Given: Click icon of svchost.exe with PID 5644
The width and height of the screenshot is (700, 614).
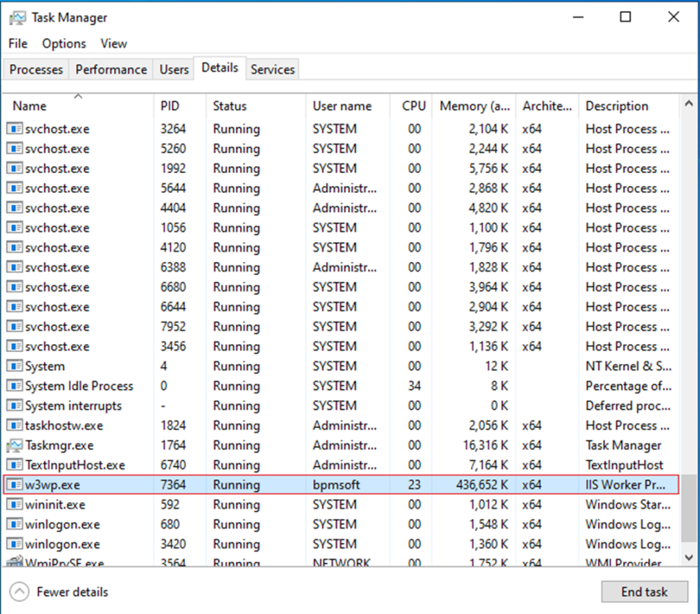Looking at the screenshot, I should pos(14,188).
